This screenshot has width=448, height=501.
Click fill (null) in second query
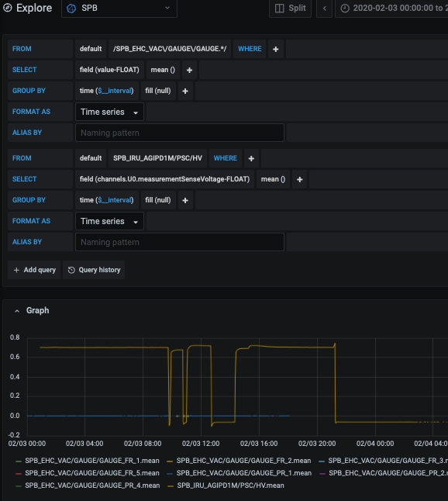click(x=158, y=200)
